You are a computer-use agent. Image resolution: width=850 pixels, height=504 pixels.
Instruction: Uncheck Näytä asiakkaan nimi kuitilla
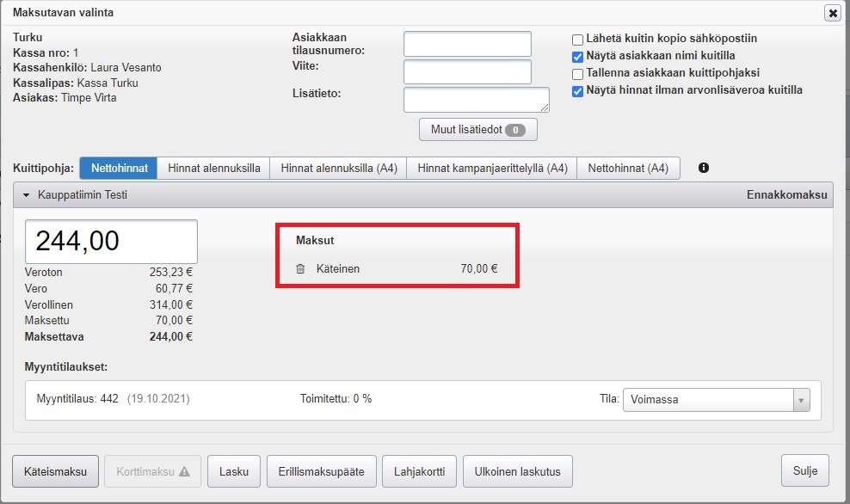(578, 56)
